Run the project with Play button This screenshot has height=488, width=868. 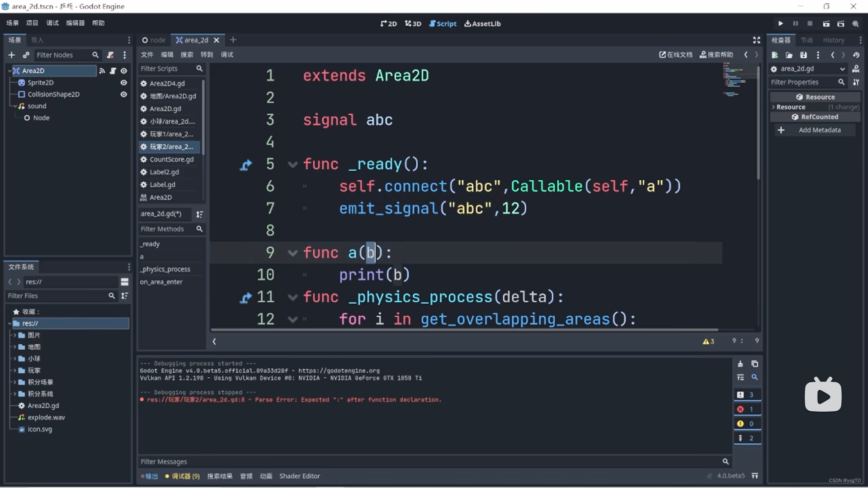point(780,23)
